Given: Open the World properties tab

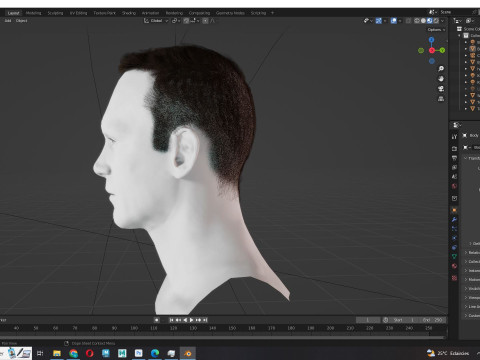Looking at the screenshot, I should coord(454,186).
